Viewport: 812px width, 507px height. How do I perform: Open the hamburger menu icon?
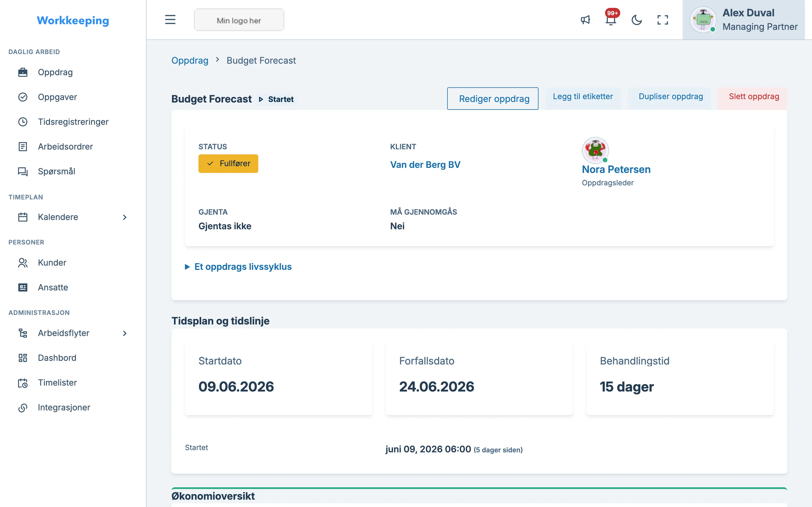[x=170, y=20]
